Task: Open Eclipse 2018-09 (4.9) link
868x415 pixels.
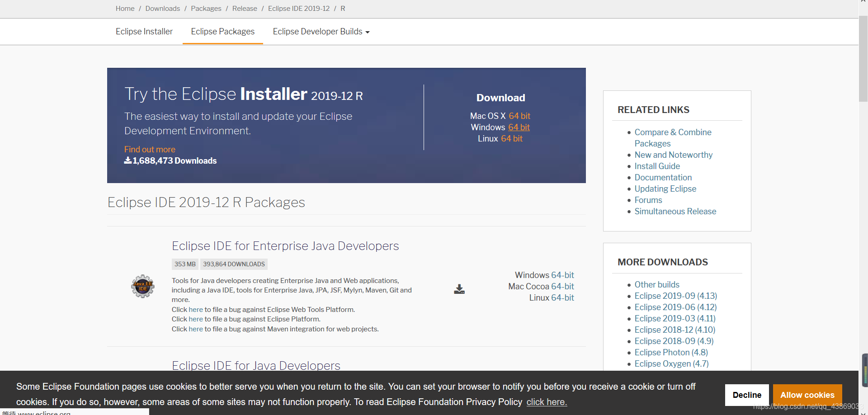Action: (x=674, y=341)
